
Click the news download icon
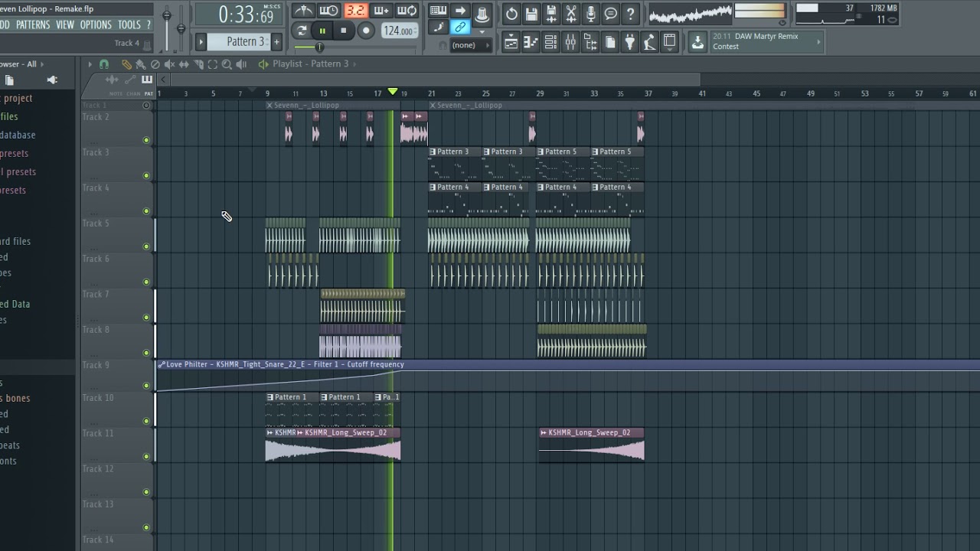point(697,42)
